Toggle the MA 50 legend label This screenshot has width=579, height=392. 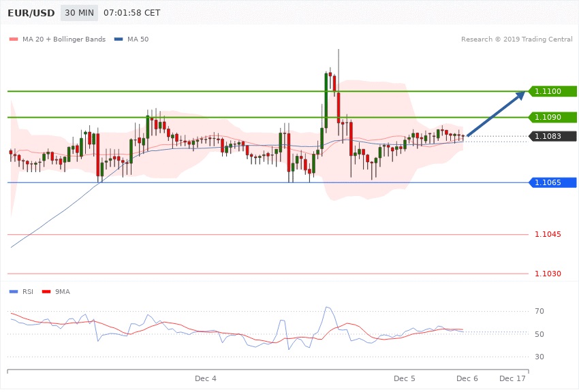[x=138, y=39]
